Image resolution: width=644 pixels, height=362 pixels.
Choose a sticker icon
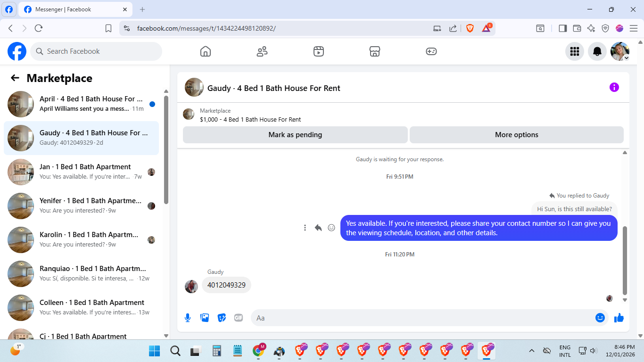point(222,318)
